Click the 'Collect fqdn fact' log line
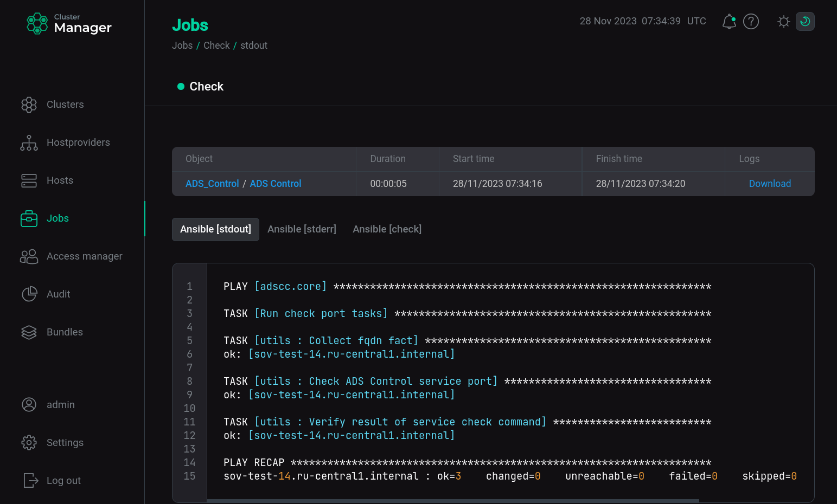The width and height of the screenshot is (837, 504). [x=467, y=340]
